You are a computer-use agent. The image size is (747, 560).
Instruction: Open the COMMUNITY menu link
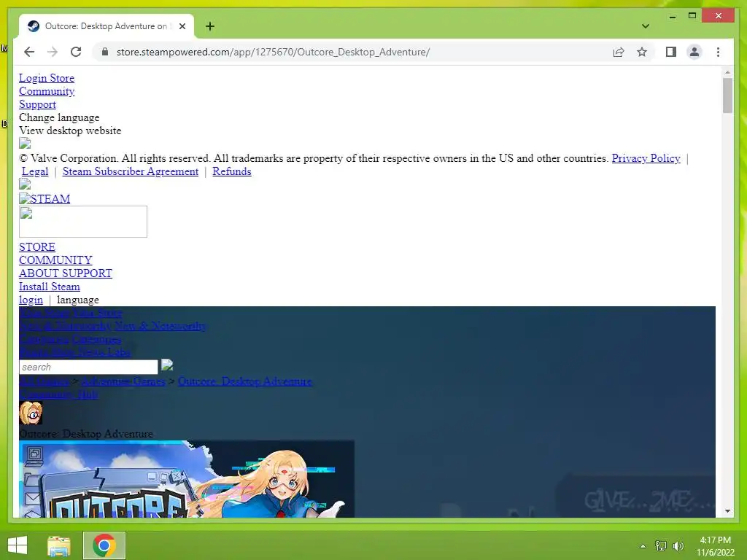[x=55, y=260]
